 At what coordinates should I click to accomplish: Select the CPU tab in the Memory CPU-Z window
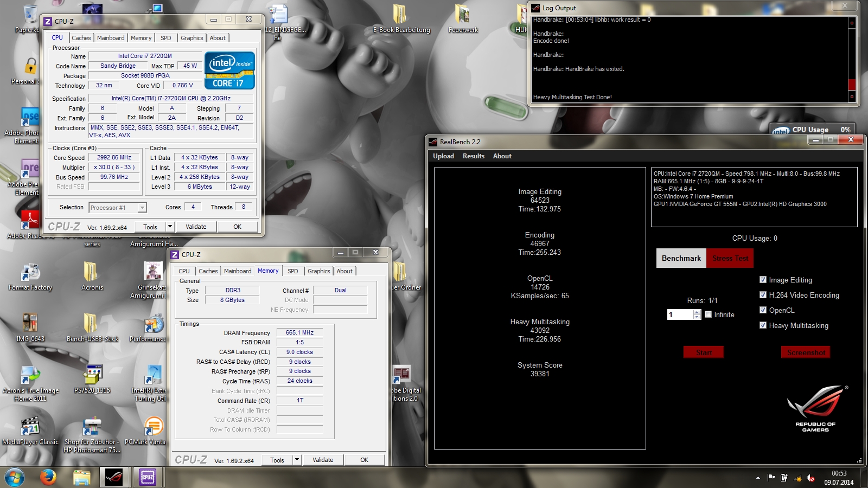coord(184,271)
